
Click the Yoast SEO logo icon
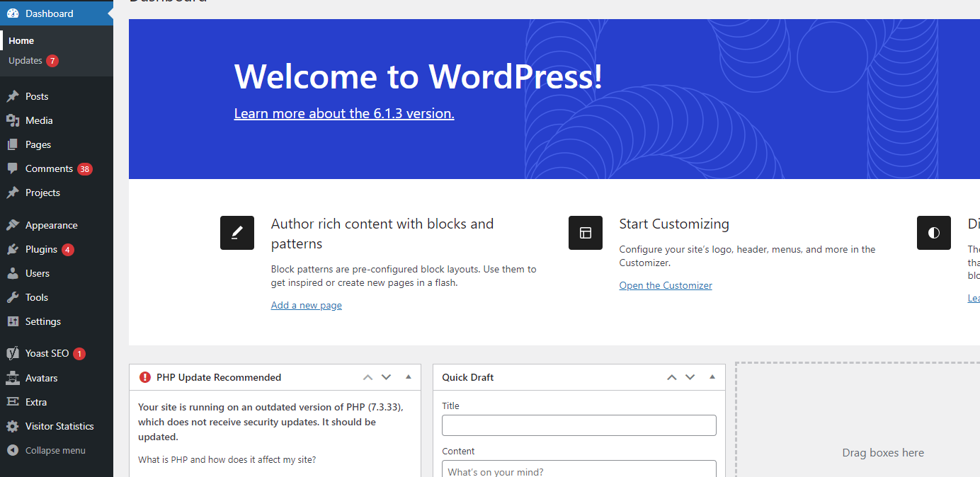[13, 353]
